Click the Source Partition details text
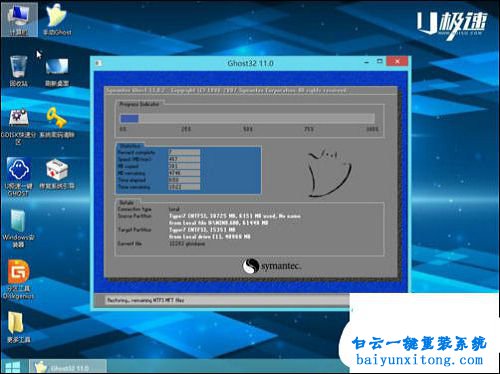500x374 pixels. pyautogui.click(x=235, y=219)
